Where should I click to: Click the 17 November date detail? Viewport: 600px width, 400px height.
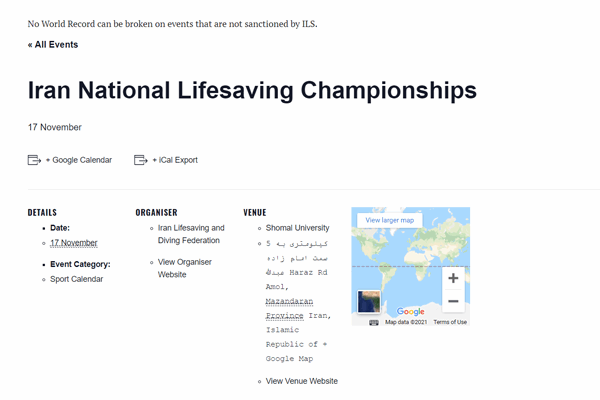tap(74, 243)
